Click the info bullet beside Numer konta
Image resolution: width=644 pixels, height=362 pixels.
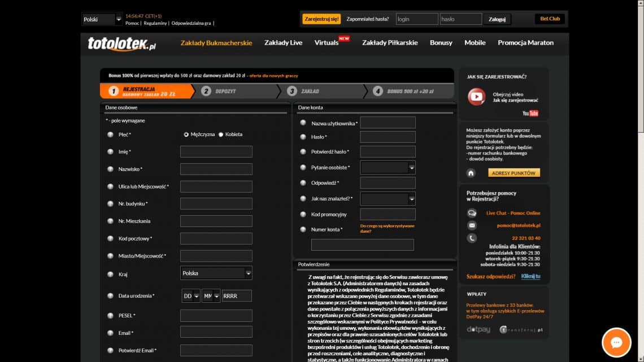pos(303,230)
